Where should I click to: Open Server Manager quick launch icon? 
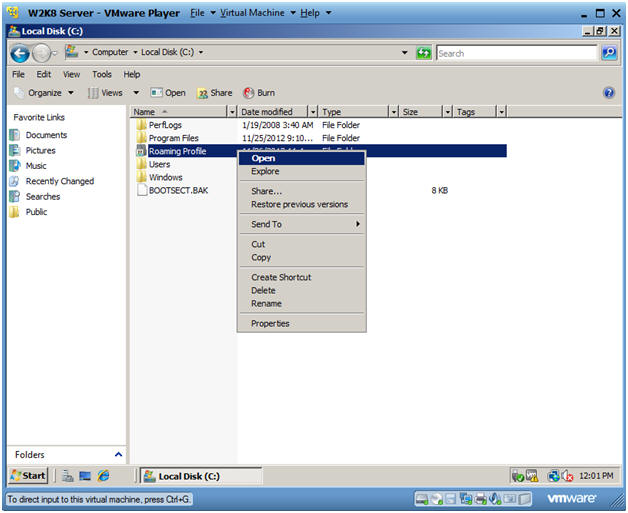[68, 476]
